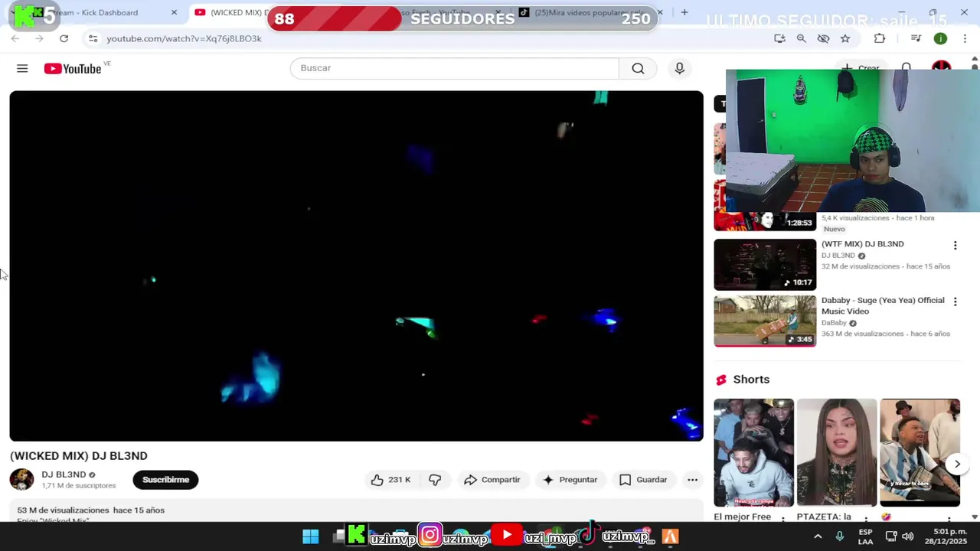Click the page vertical scrollbar

tap(975, 289)
